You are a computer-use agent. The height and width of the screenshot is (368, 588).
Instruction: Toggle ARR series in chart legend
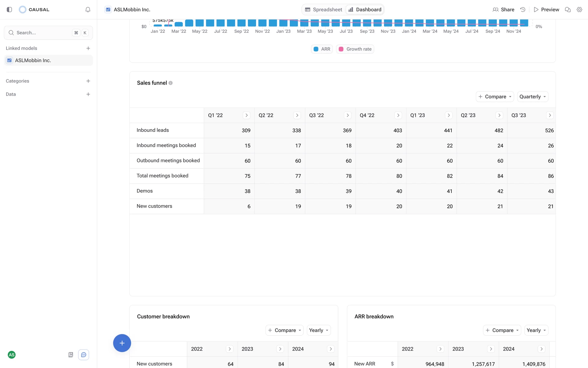point(322,49)
